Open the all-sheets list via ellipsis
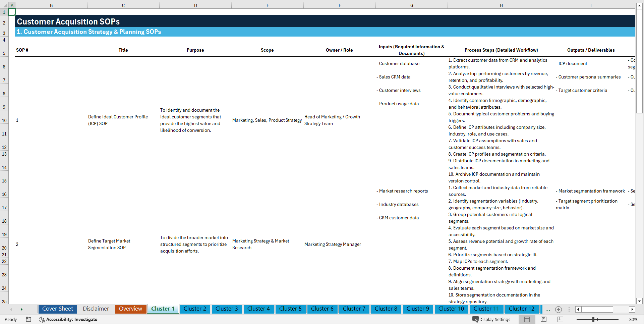The height and width of the screenshot is (324, 644). coord(548,309)
